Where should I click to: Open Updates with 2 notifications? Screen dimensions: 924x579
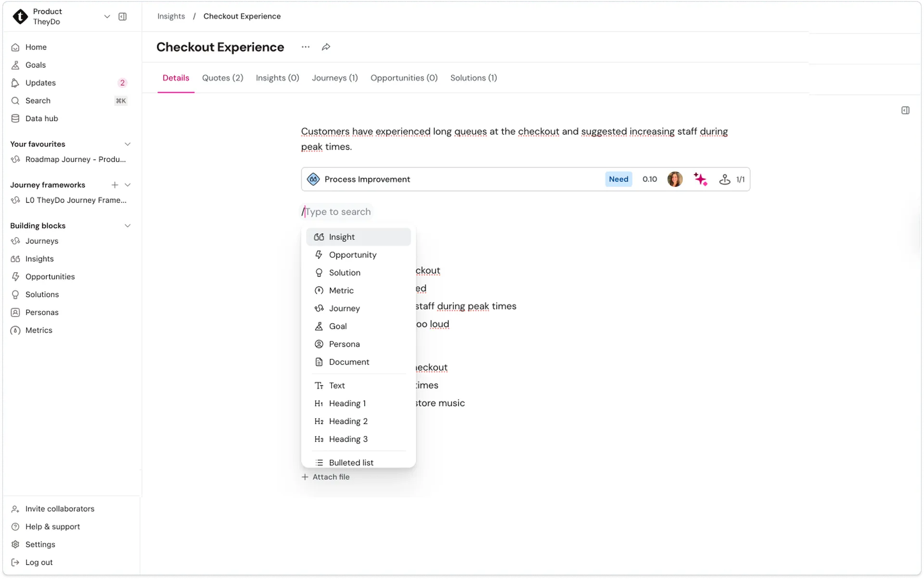[70, 83]
